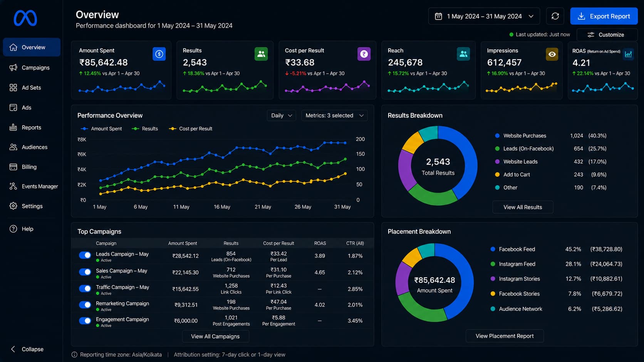Image resolution: width=644 pixels, height=362 pixels.
Task: Go to Ad Sets in the sidebar
Action: 32,88
